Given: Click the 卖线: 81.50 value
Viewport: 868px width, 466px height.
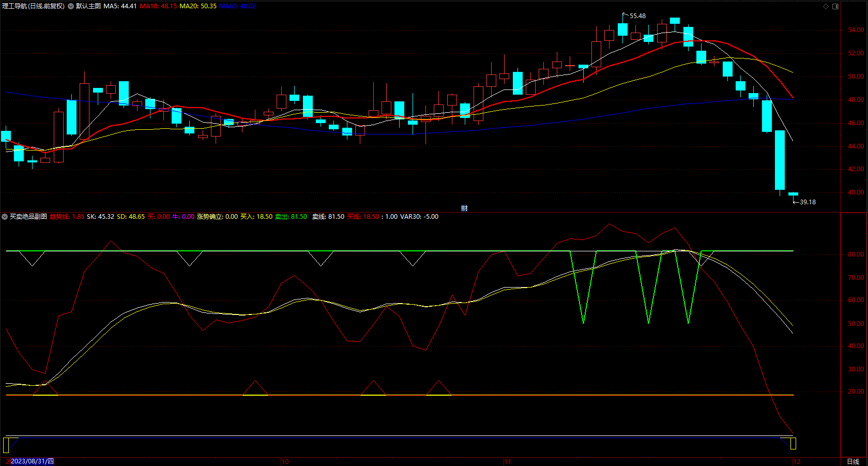Looking at the screenshot, I should click(328, 217).
